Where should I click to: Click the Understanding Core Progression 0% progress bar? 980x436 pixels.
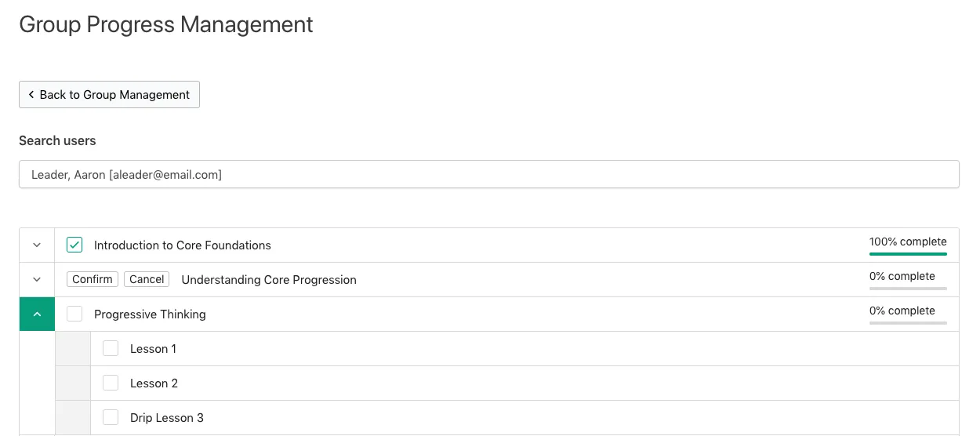click(x=908, y=289)
